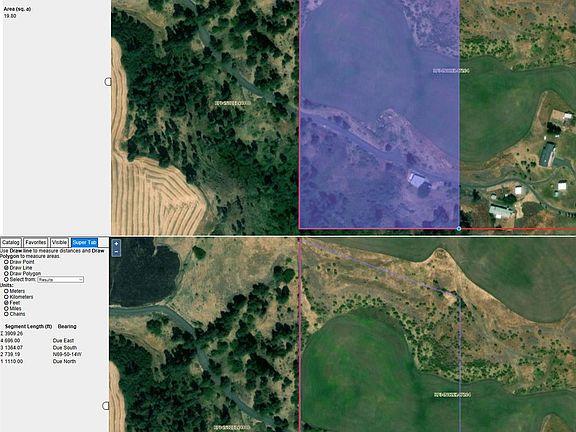Zoom in with the map plus button
576x432 pixels.
pos(116,244)
